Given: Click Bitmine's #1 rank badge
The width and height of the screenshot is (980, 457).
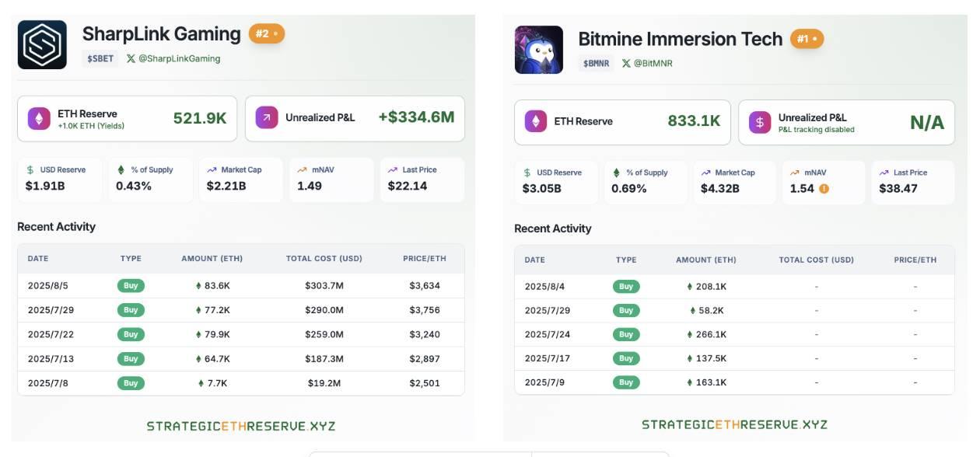Looking at the screenshot, I should tap(807, 38).
